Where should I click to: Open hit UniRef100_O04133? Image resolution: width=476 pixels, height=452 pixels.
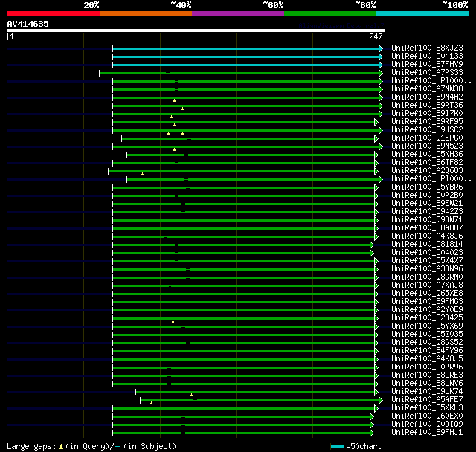point(427,56)
